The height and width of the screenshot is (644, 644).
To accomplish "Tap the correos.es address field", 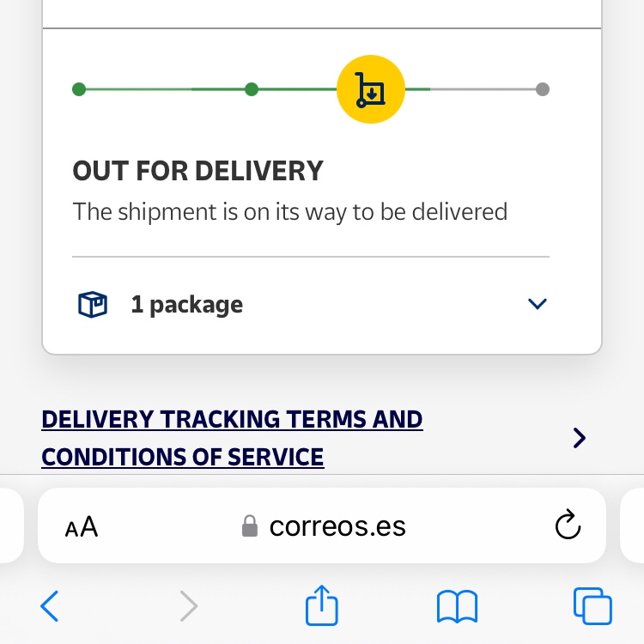I will click(x=337, y=526).
